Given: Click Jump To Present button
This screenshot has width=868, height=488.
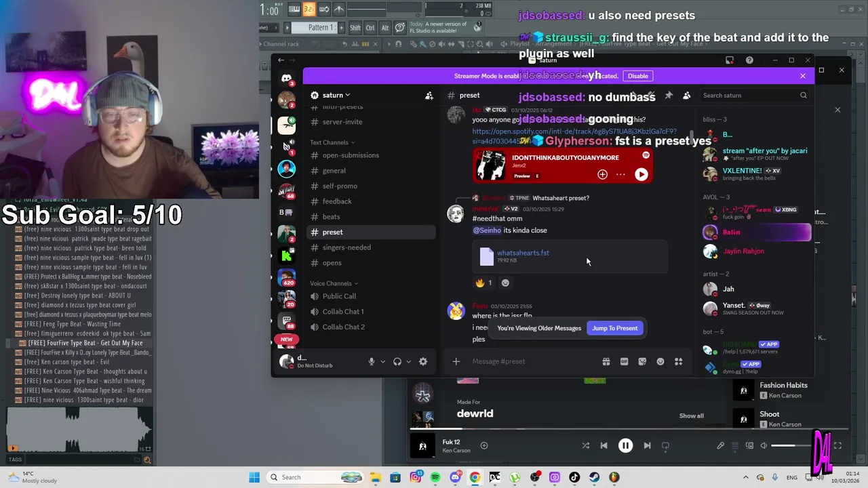Looking at the screenshot, I should [x=614, y=328].
